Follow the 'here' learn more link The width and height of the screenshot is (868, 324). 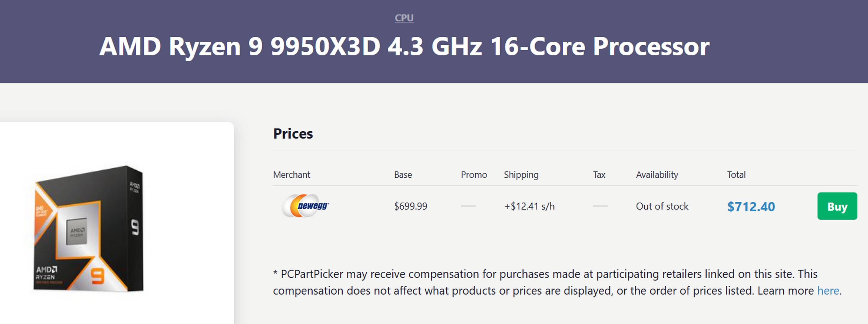(x=828, y=290)
